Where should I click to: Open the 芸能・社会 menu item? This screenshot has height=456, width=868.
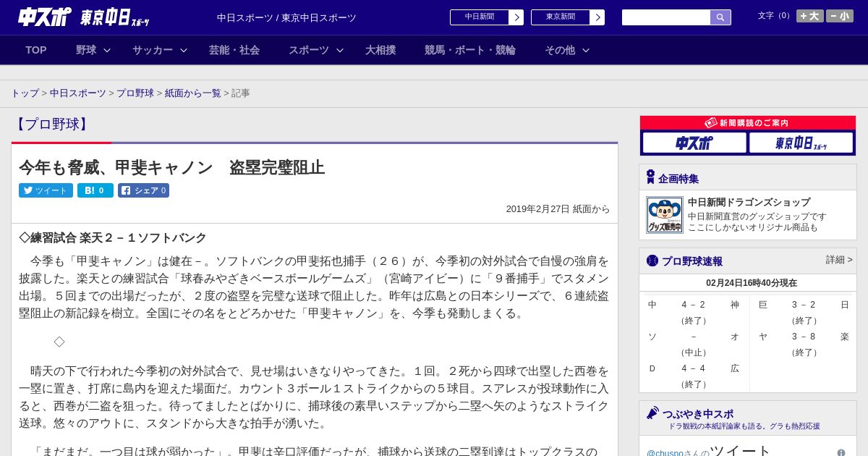point(234,50)
